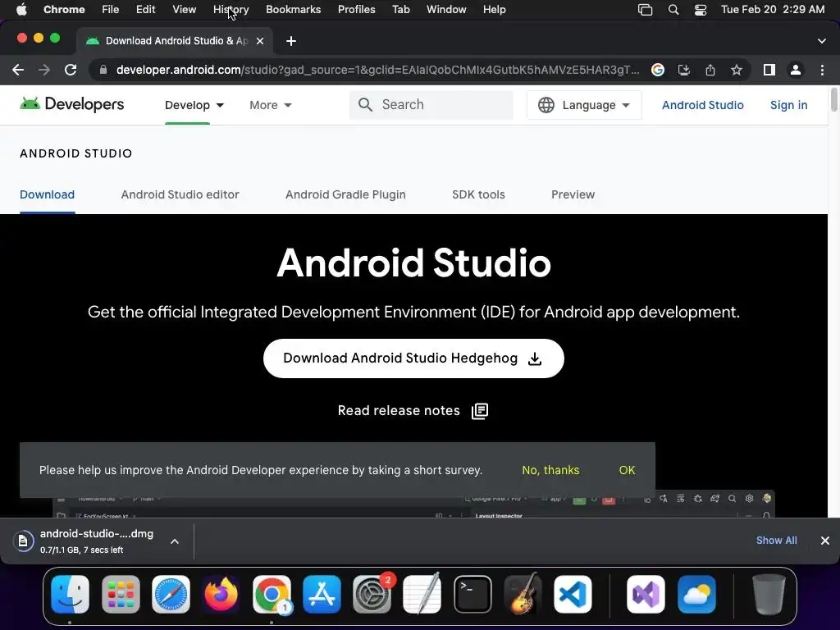Click the Google icon in address bar

click(658, 70)
